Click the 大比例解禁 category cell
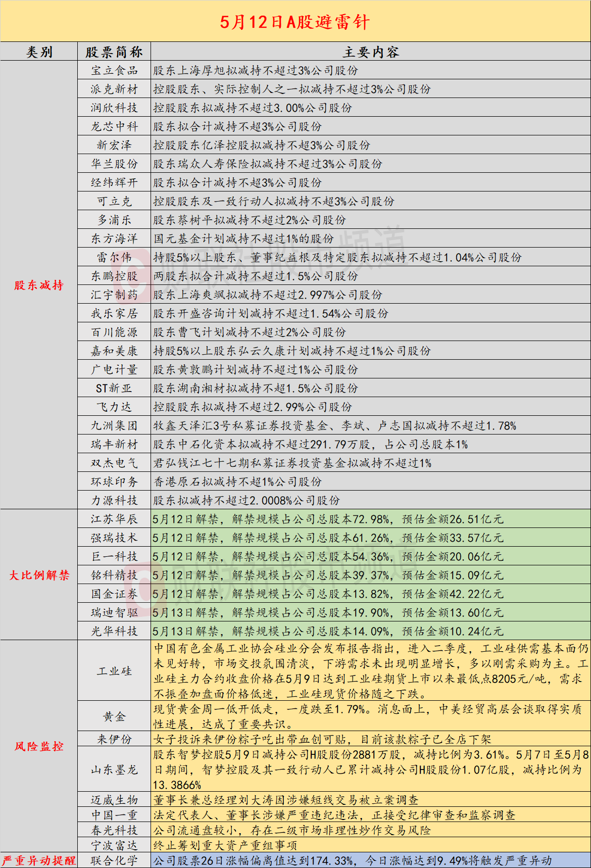Viewport: 591px width, 868px height. [39, 575]
